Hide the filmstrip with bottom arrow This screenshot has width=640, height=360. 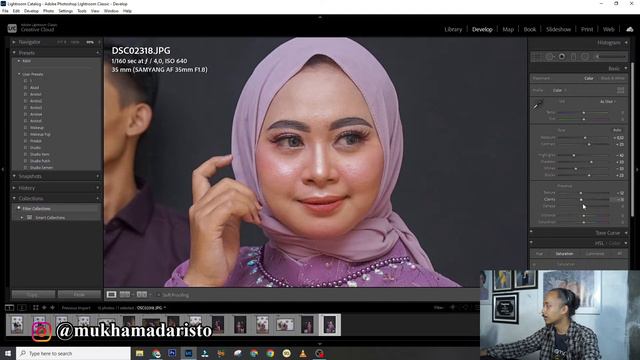coord(320,344)
